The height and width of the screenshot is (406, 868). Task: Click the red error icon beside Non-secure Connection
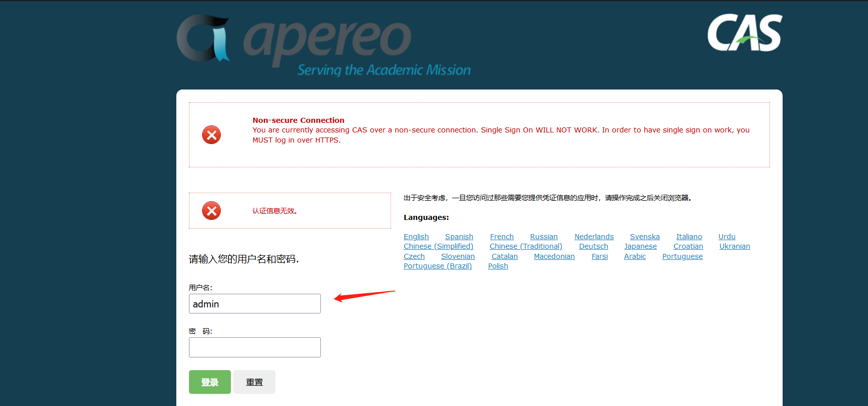pyautogui.click(x=212, y=135)
